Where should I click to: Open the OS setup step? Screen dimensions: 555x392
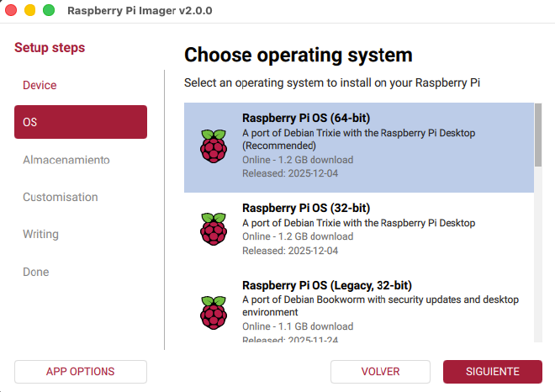(x=81, y=122)
